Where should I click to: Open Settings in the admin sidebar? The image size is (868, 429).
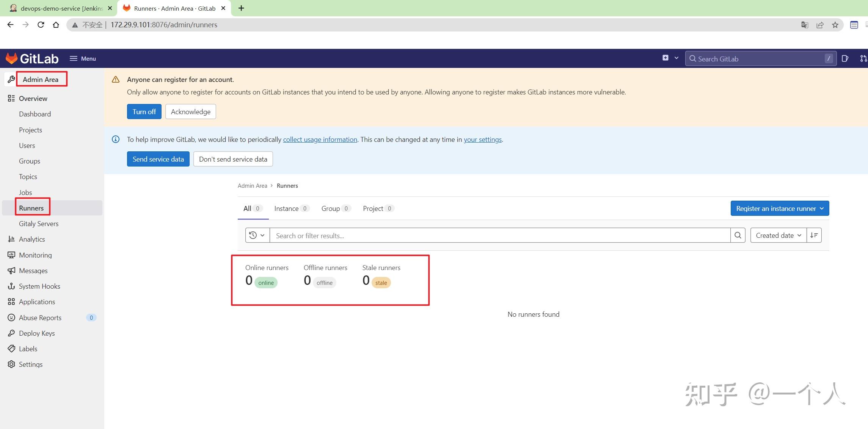30,364
